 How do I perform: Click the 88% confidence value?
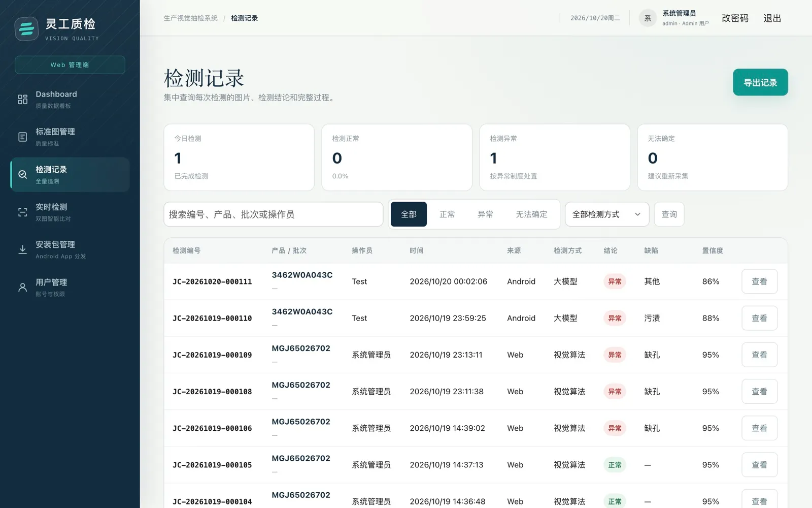pos(710,318)
